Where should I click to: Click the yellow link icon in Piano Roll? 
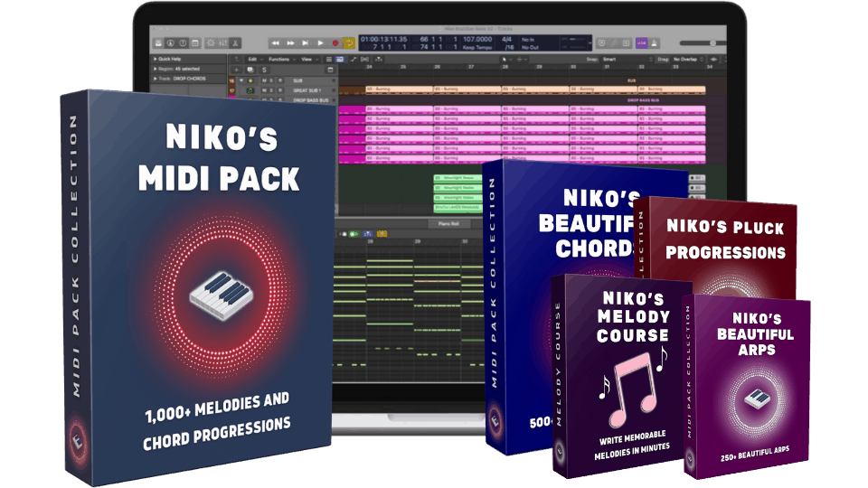(382, 234)
